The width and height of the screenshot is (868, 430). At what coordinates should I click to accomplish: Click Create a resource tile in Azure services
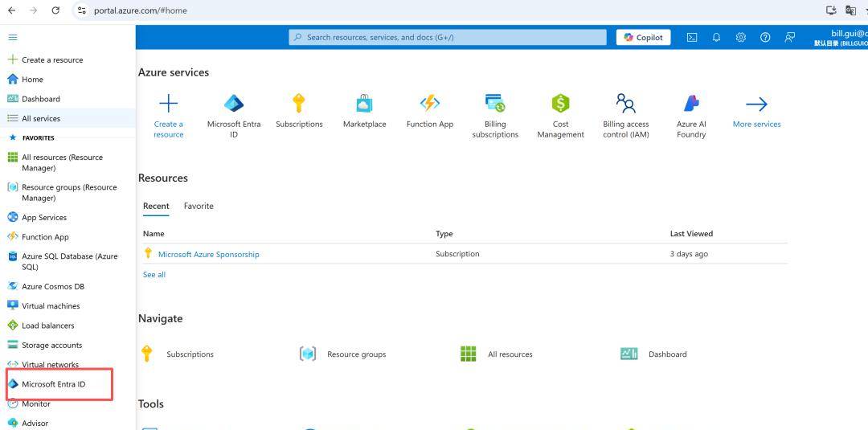tap(168, 117)
